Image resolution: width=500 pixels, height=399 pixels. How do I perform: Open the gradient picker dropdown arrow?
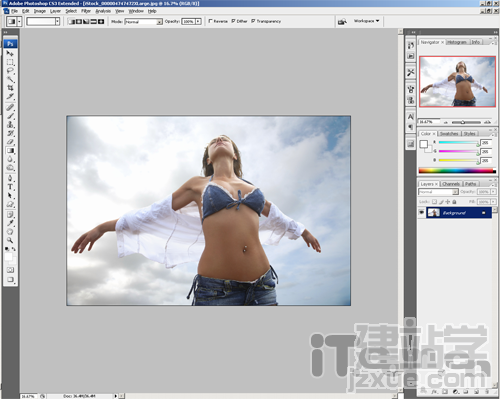57,22
